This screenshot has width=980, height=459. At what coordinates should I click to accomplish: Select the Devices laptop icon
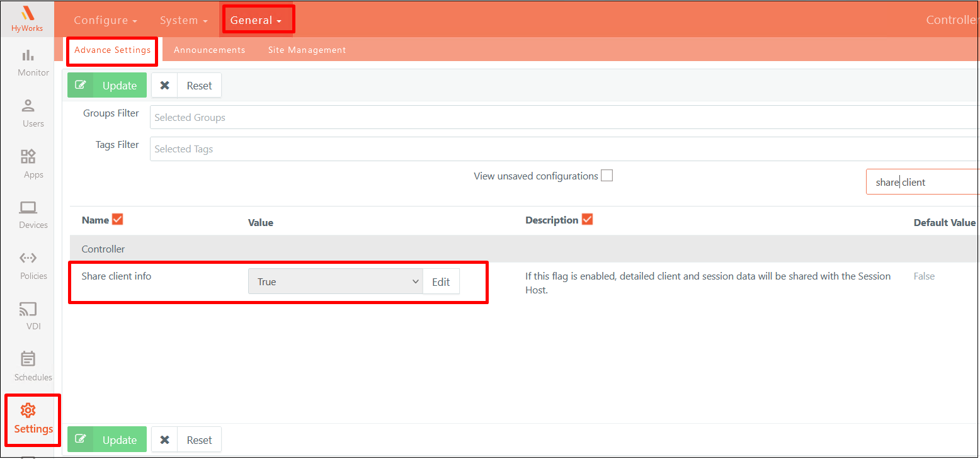28,208
